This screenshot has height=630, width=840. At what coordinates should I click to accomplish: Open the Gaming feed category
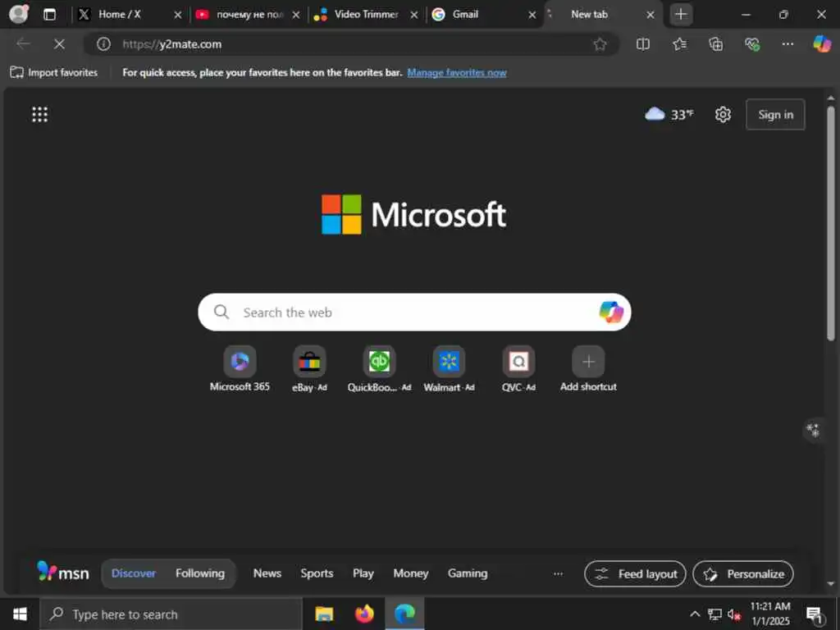pos(467,573)
